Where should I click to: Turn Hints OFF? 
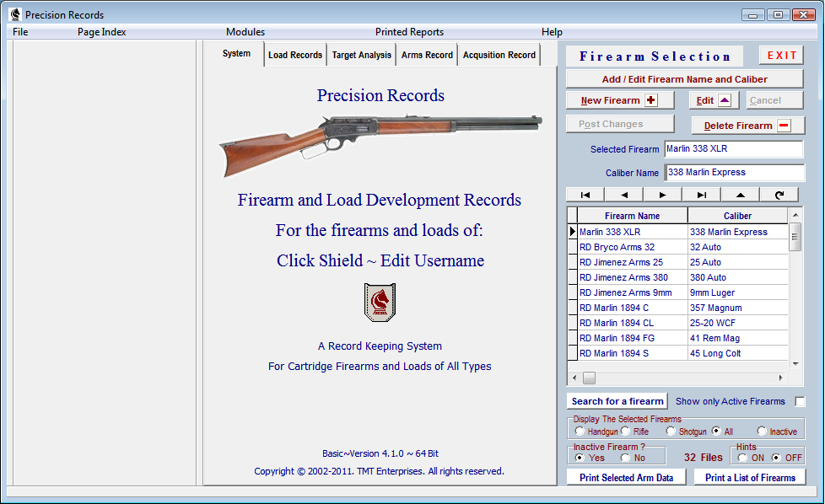(776, 458)
